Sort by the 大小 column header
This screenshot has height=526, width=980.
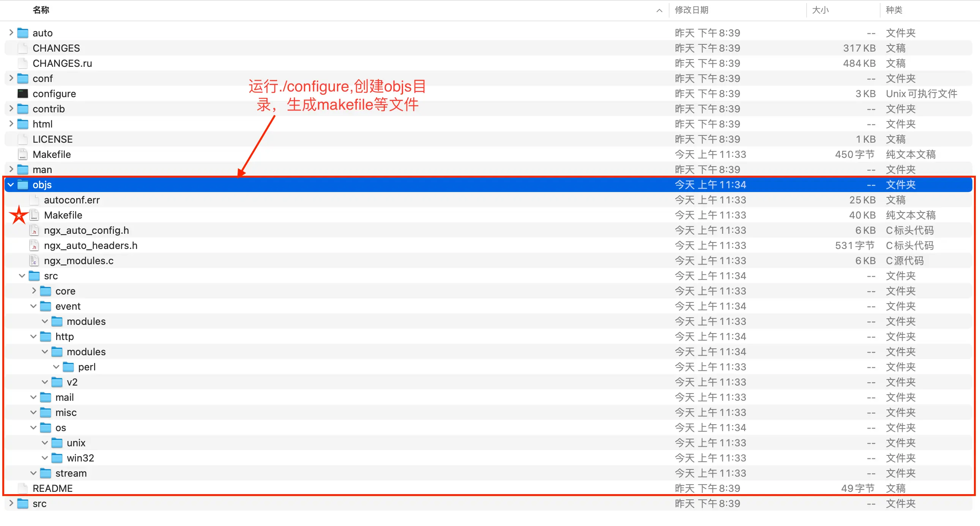(x=820, y=10)
